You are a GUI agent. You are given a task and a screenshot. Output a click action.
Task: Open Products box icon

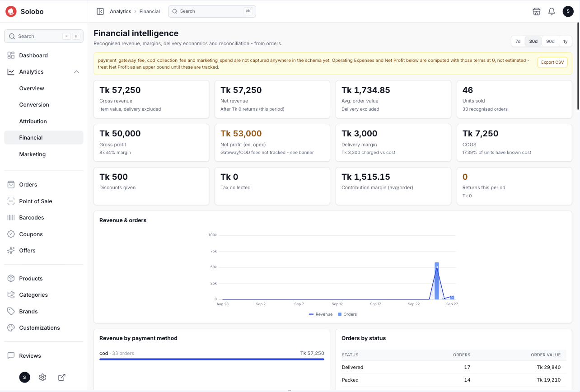tap(11, 279)
